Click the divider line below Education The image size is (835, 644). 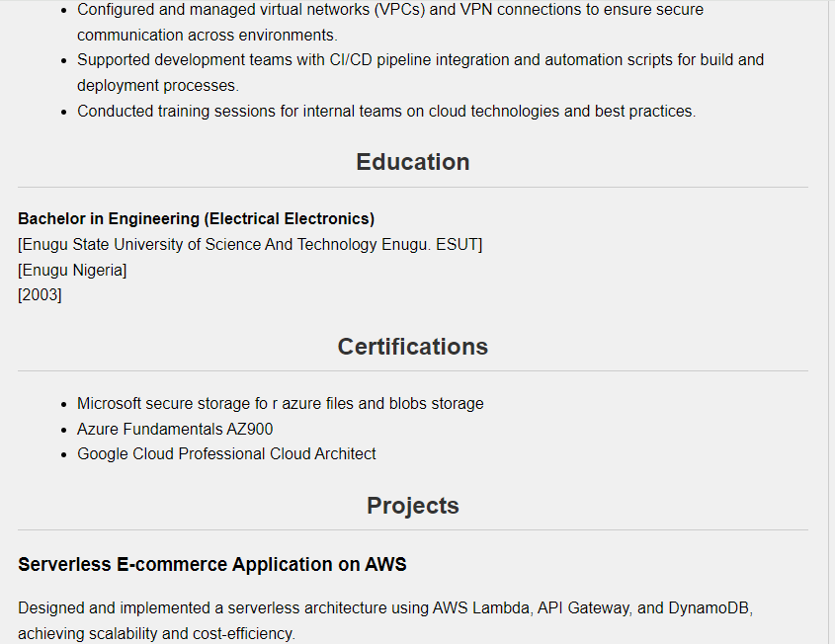(x=412, y=187)
